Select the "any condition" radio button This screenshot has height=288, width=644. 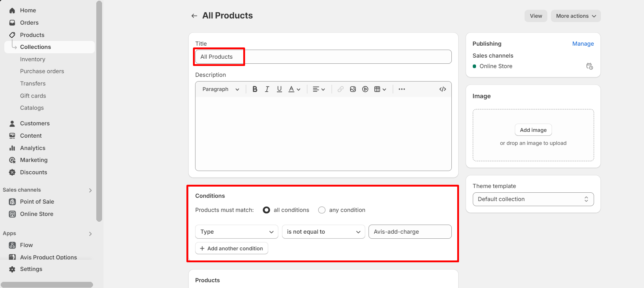pyautogui.click(x=321, y=210)
